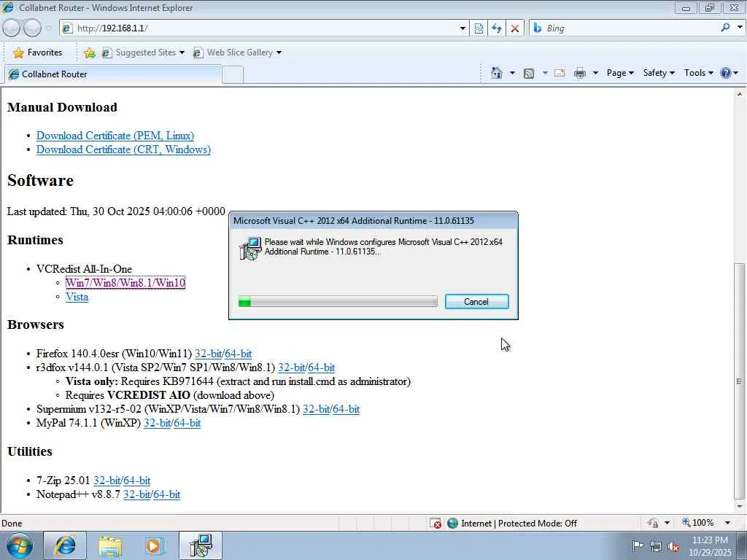Open the Feeds dropdown arrow
This screenshot has height=560, width=747.
544,74
